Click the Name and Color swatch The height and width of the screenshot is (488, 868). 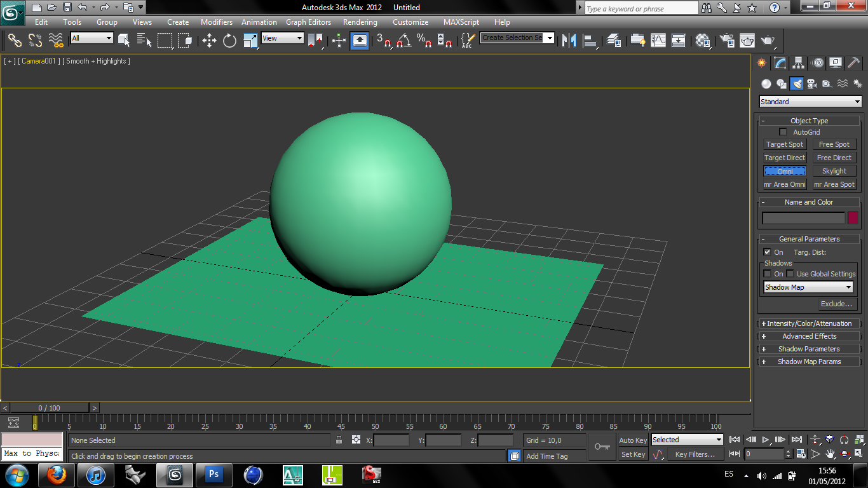pos(853,218)
